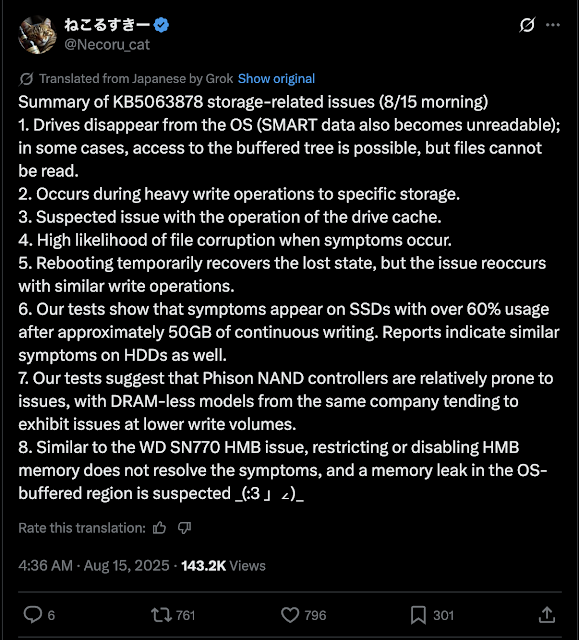579x640 pixels.
Task: Click the KB5063878 summary post text
Action: [289, 298]
